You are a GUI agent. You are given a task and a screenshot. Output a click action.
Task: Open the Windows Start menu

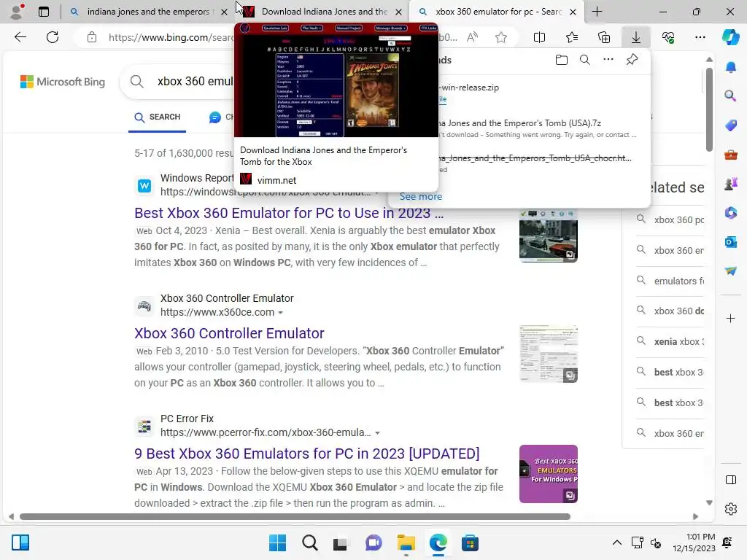click(x=278, y=542)
